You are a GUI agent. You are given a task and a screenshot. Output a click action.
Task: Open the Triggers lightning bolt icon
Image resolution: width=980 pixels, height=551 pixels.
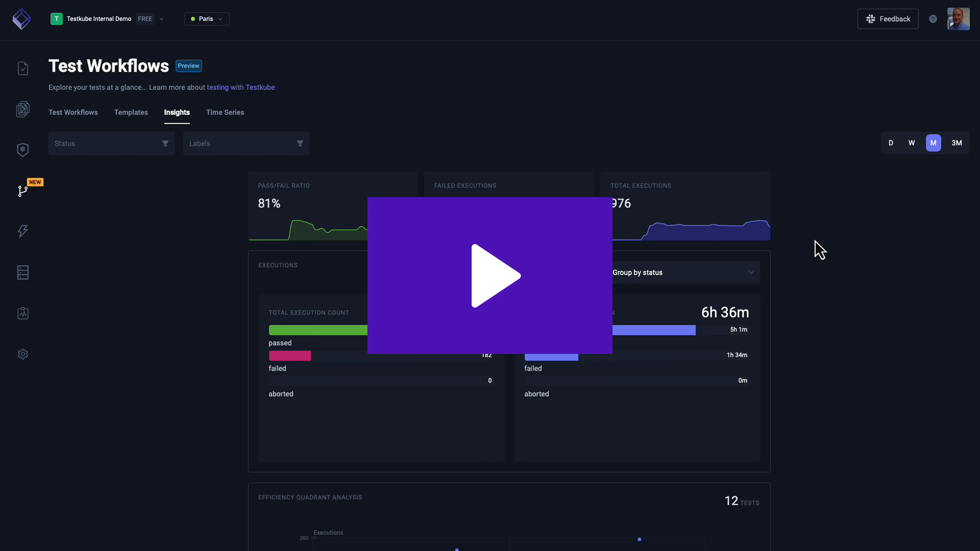click(x=23, y=231)
